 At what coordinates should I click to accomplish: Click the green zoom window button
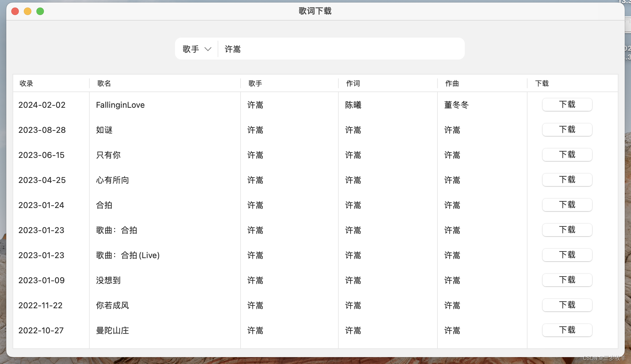coord(40,12)
